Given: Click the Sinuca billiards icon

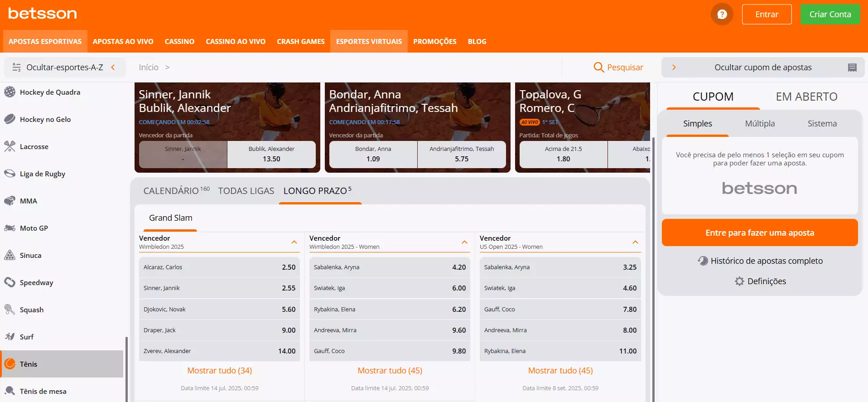Looking at the screenshot, I should click(10, 256).
